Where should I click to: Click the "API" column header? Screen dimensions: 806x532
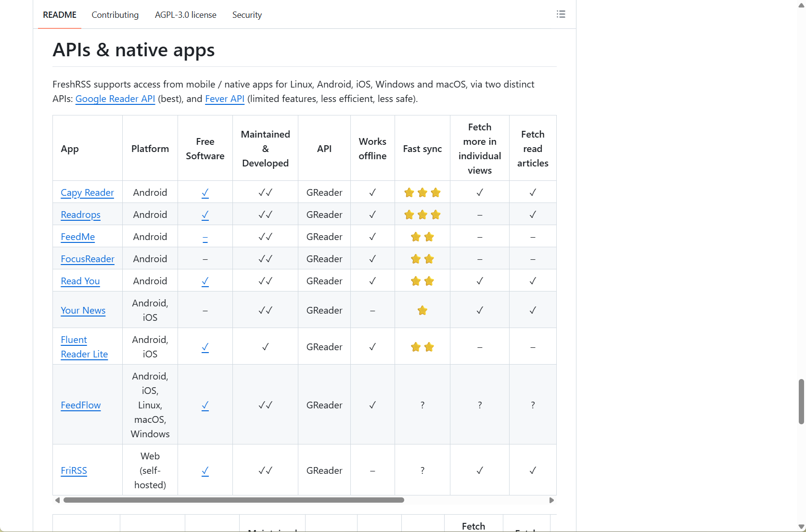324,149
